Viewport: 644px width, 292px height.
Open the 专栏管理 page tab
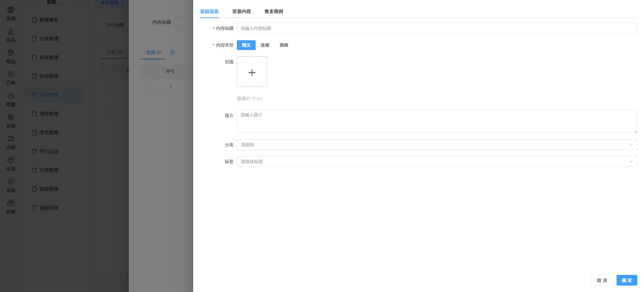coord(110,3)
